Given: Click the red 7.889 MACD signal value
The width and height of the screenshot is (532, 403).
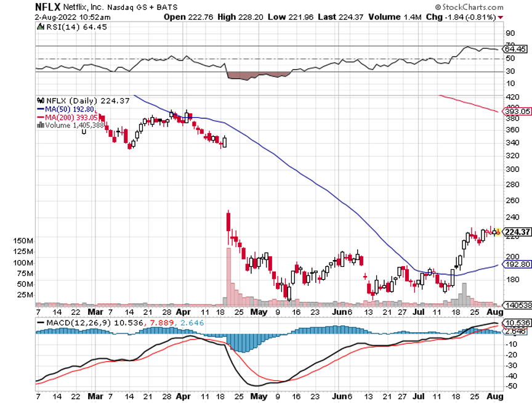Looking at the screenshot, I should pos(161,322).
